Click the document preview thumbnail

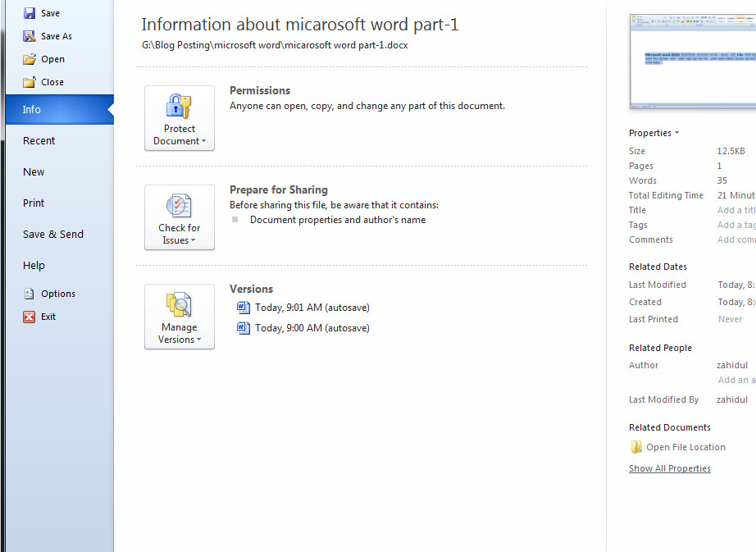point(693,62)
